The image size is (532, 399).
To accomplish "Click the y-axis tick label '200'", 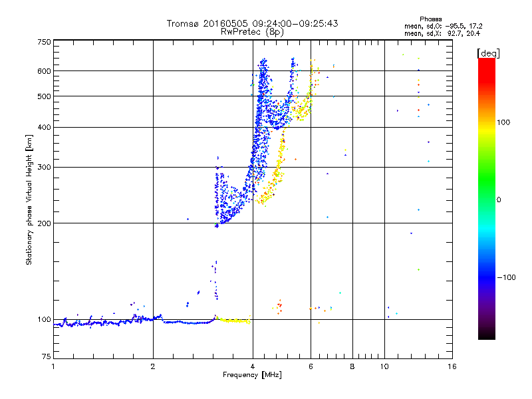I will coord(44,223).
